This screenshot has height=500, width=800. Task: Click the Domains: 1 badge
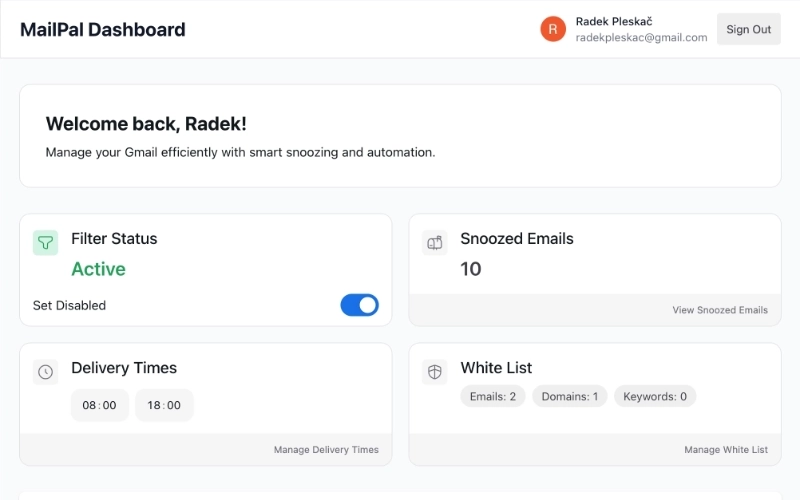point(570,396)
